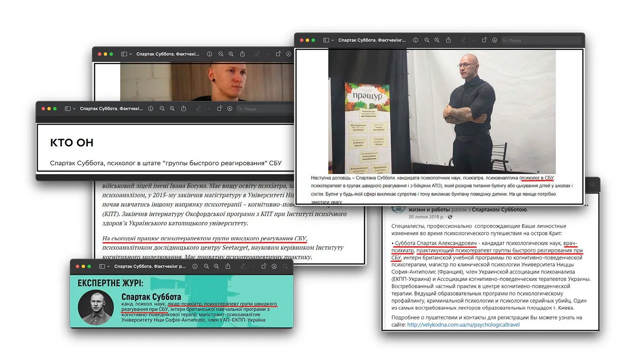This screenshot has width=636, height=364.
Task: Zoom out in the Пращур photo window
Action: pyautogui.click(x=427, y=40)
